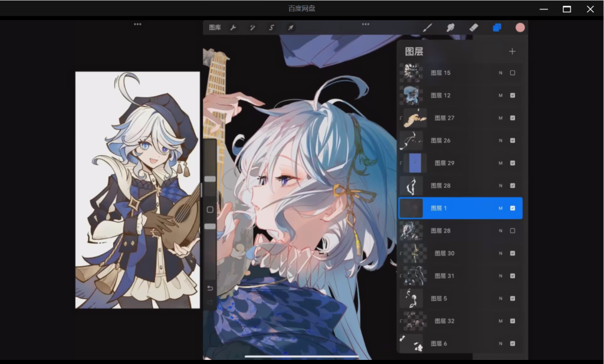This screenshot has width=604, height=364.
Task: Uncheck the visibility box for 图层 6
Action: (513, 343)
